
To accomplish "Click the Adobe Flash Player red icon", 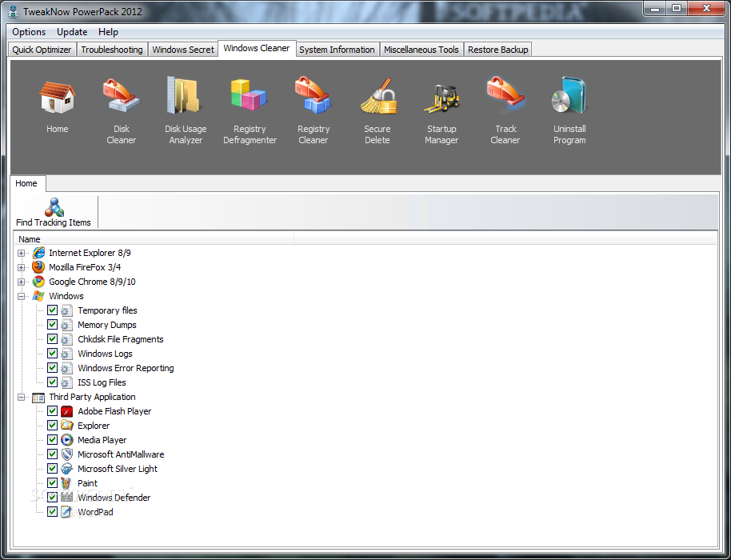I will pos(67,411).
